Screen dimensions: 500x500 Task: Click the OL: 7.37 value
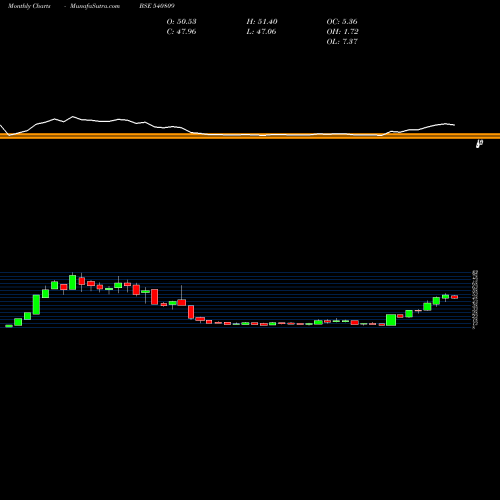[x=342, y=41]
